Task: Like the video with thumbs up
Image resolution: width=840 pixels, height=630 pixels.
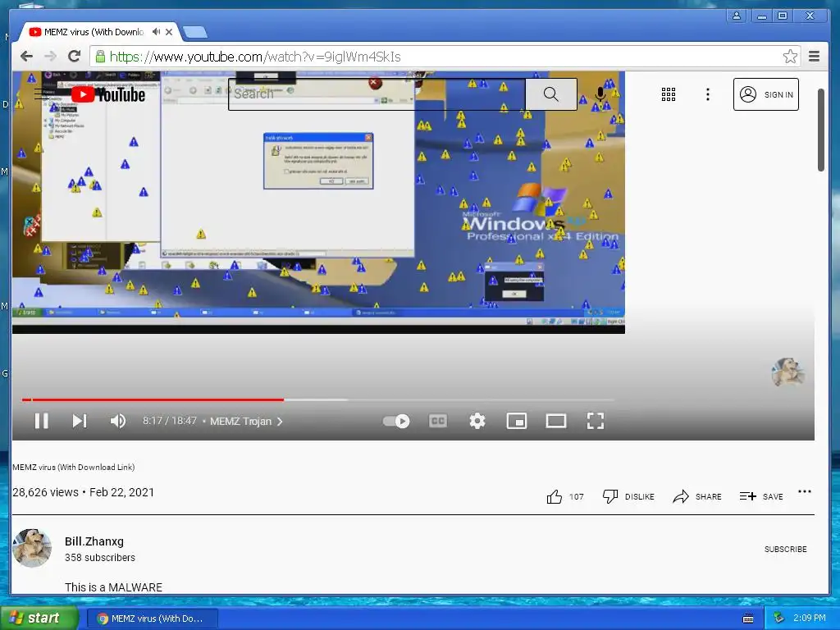Action: pos(555,497)
